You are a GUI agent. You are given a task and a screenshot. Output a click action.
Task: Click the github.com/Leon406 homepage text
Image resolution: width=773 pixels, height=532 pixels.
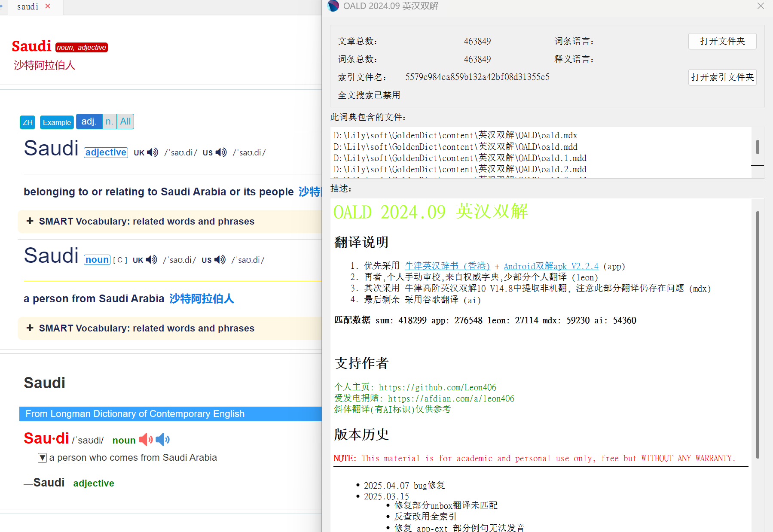pyautogui.click(x=437, y=387)
